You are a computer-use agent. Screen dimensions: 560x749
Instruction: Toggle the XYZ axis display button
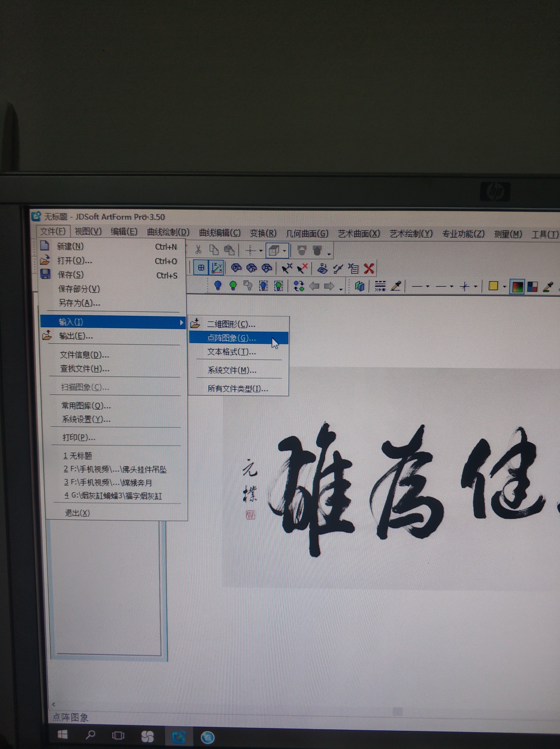(217, 268)
